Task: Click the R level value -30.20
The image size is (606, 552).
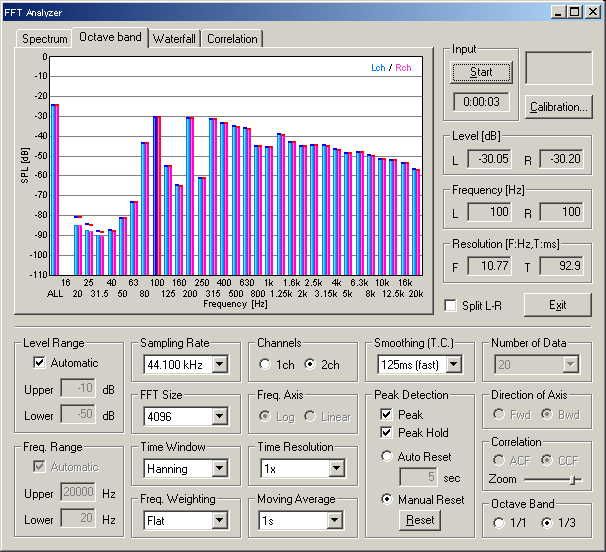Action: pyautogui.click(x=562, y=159)
